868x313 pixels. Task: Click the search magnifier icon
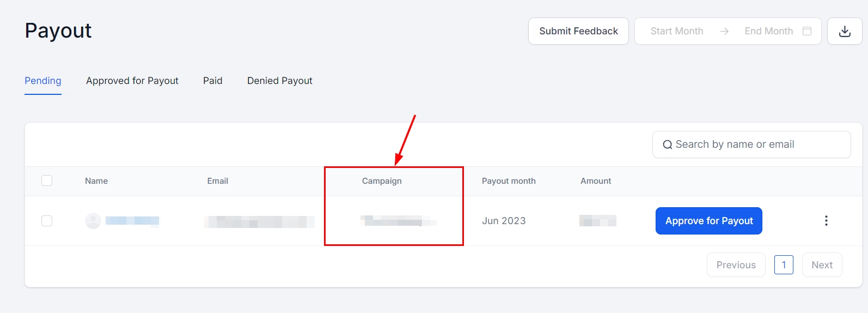point(667,145)
